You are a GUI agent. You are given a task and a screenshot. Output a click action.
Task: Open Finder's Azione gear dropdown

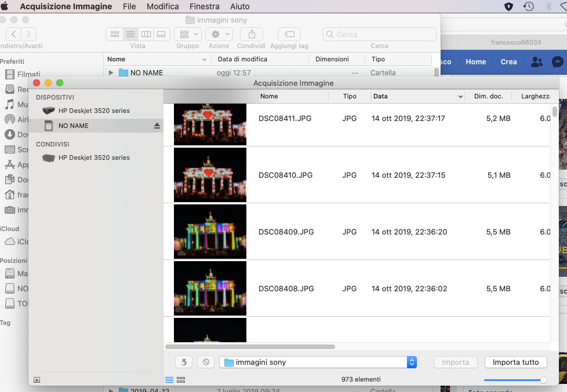coord(219,34)
